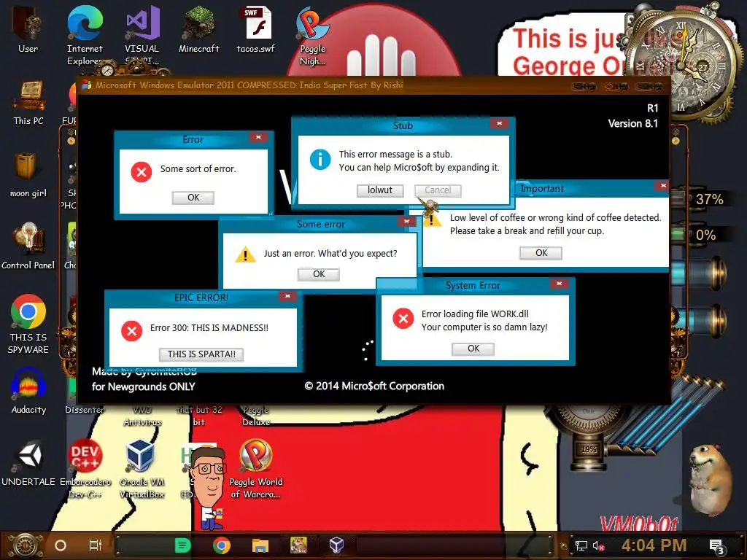The width and height of the screenshot is (747, 560).
Task: Open the notification center icon
Action: (717, 547)
